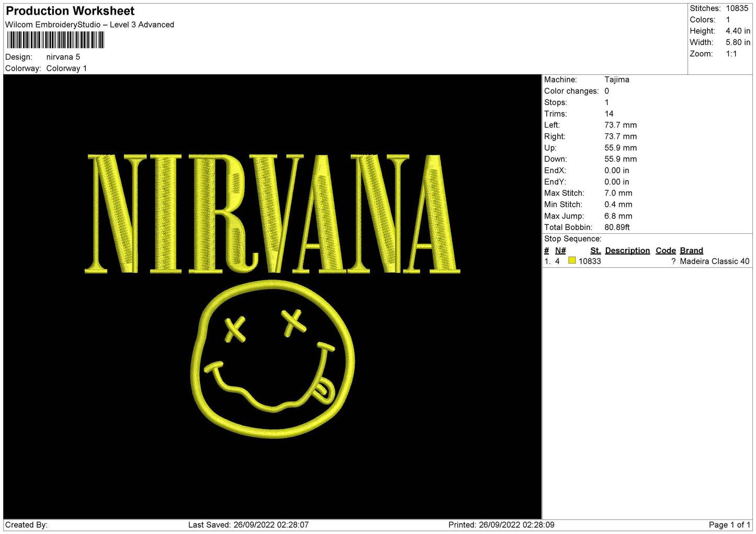Click the Up value 55.9 mm

pyautogui.click(x=620, y=148)
